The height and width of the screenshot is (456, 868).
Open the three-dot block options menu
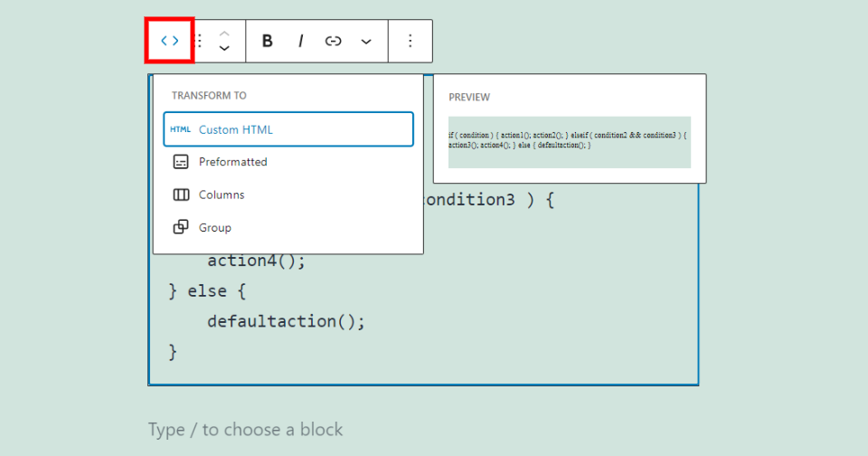click(410, 41)
